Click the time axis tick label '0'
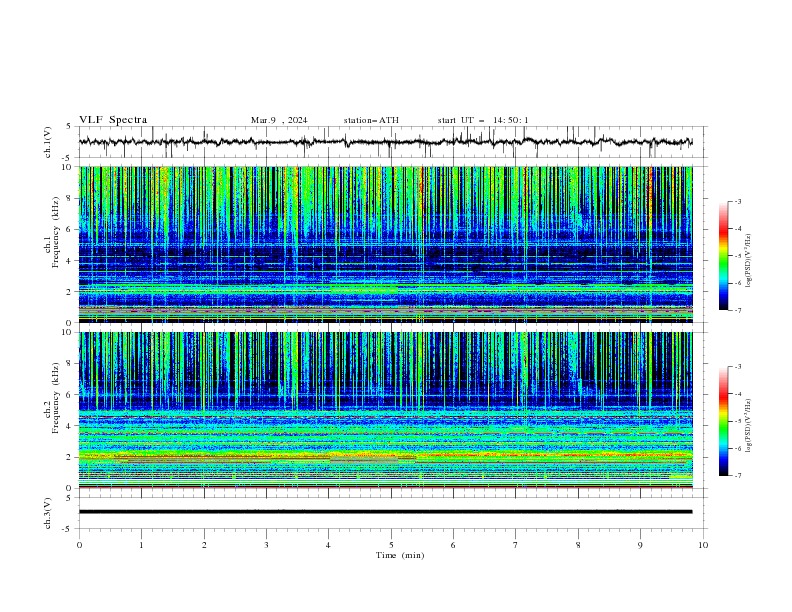The height and width of the screenshot is (612, 792). tap(79, 545)
